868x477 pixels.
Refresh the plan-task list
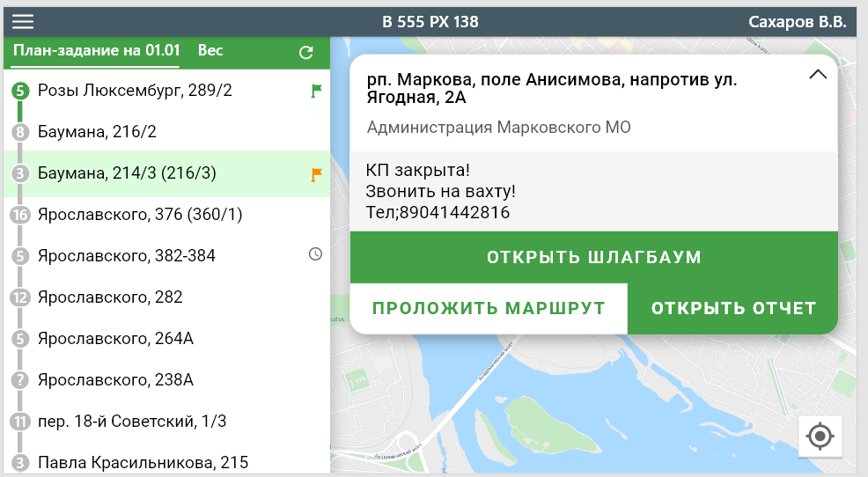306,52
